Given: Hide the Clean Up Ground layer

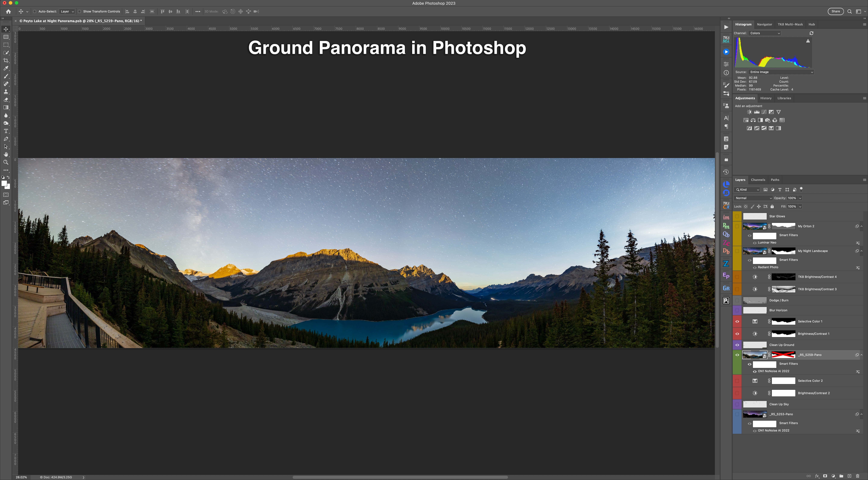Looking at the screenshot, I should (737, 345).
